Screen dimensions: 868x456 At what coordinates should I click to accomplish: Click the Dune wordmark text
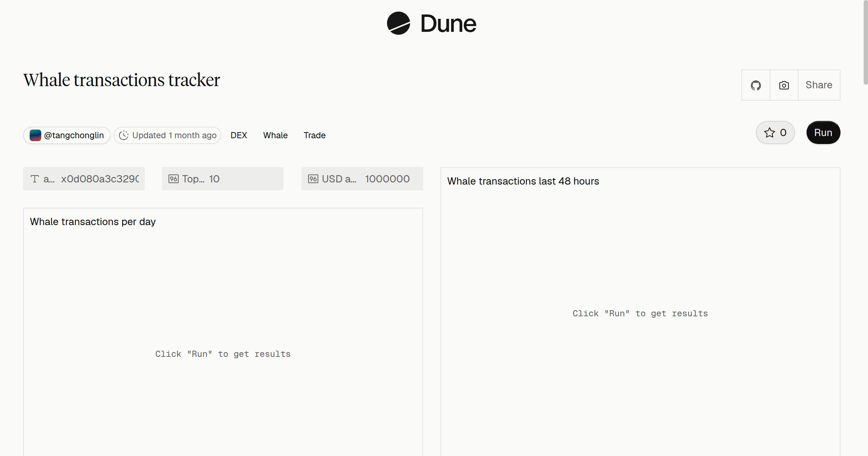448,24
